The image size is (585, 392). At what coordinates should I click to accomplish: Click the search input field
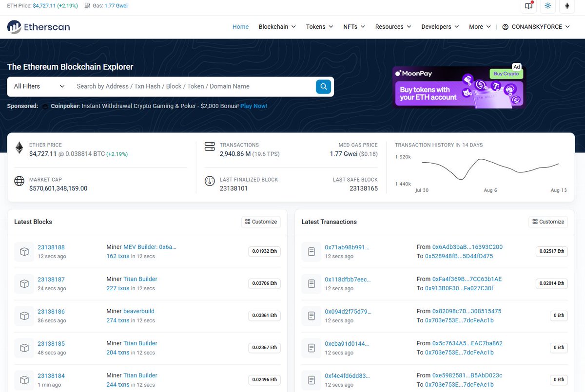click(x=194, y=86)
